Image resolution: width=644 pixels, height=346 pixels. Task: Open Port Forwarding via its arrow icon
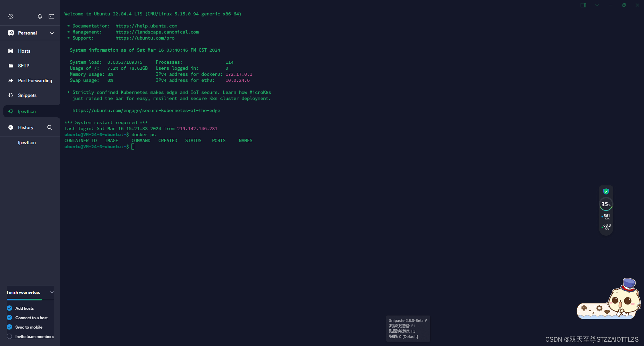pyautogui.click(x=11, y=80)
